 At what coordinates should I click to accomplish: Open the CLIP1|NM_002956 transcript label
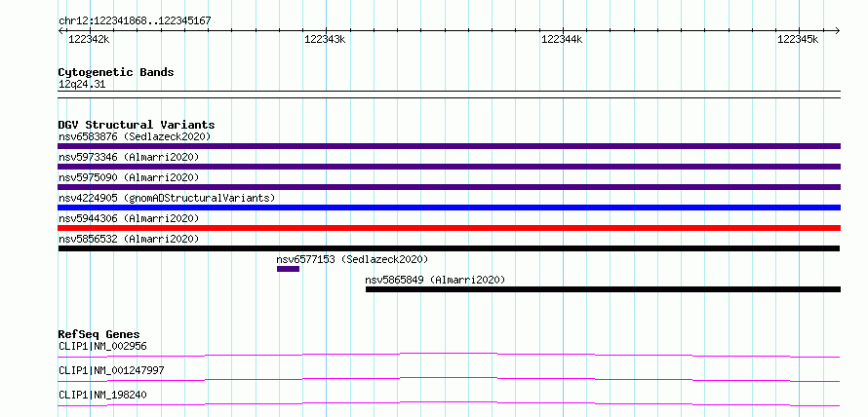102,347
